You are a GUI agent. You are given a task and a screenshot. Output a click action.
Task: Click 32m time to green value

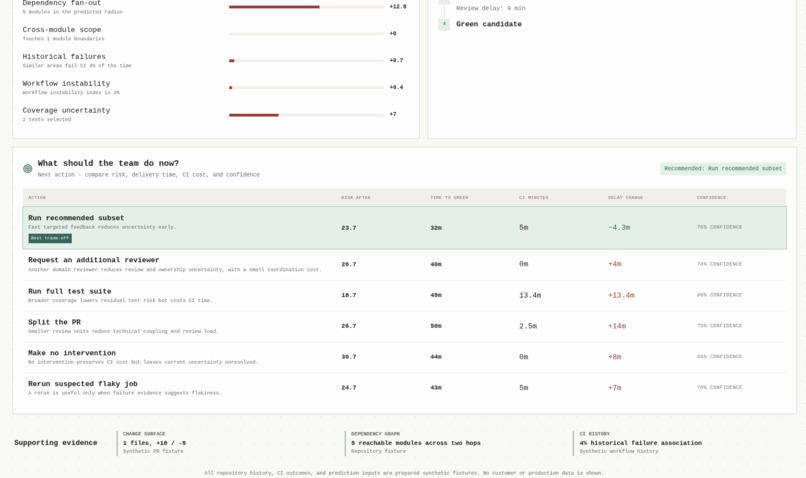[436, 228]
